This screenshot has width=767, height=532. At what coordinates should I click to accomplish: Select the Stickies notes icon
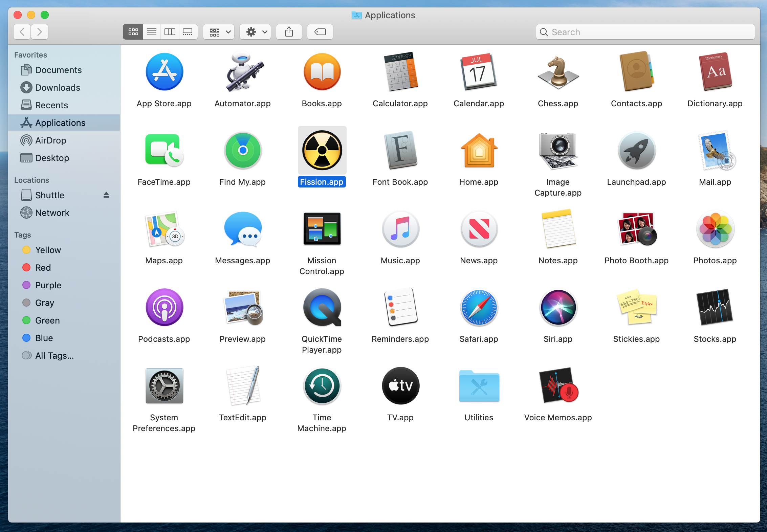(636, 307)
